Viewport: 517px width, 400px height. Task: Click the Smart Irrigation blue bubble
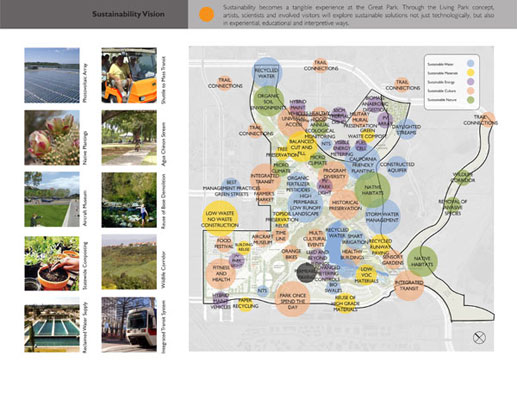pyautogui.click(x=355, y=238)
